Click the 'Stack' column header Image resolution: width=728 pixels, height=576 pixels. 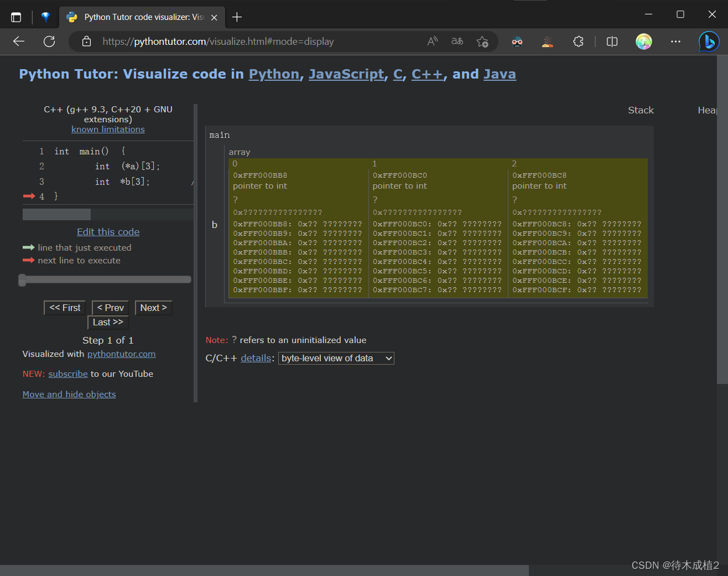(641, 110)
